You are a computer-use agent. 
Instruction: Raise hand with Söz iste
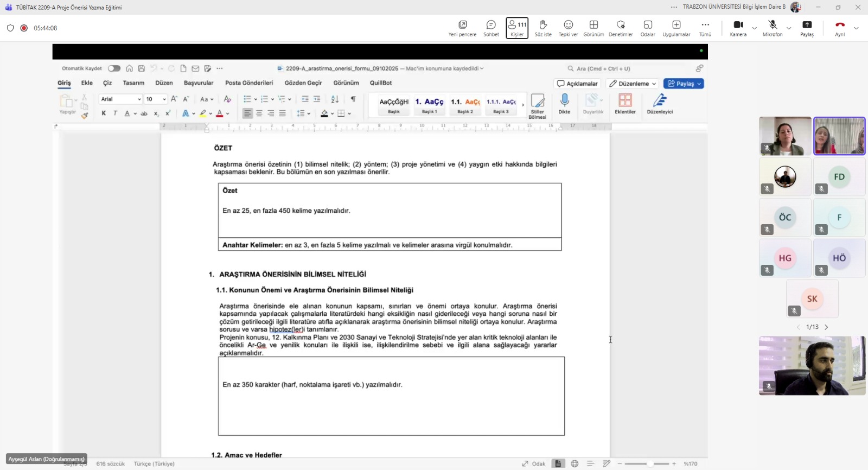[542, 28]
